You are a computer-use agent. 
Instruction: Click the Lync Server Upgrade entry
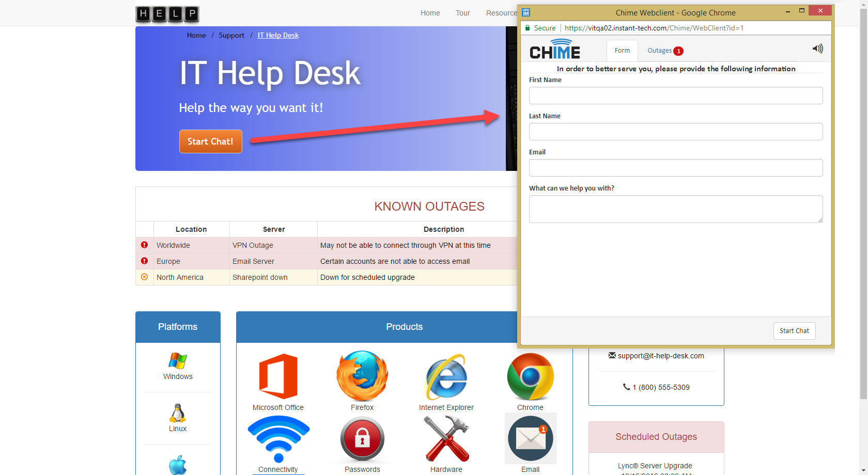[655, 466]
